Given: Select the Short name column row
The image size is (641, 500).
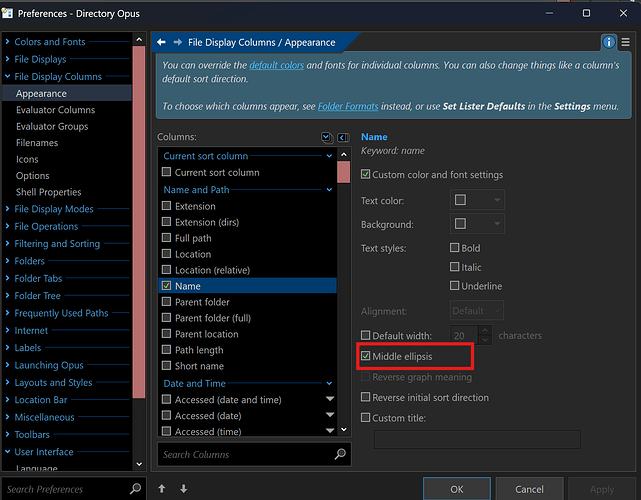Looking at the screenshot, I should [247, 365].
